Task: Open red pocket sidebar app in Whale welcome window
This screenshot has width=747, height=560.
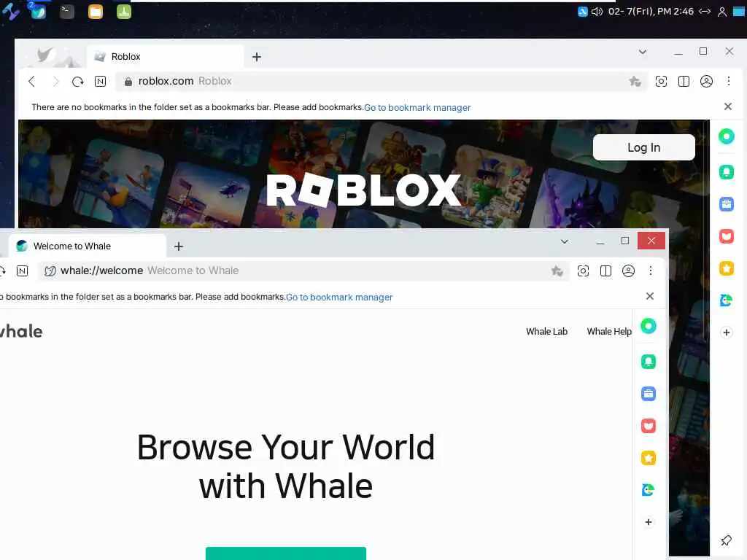Action: coord(649,426)
